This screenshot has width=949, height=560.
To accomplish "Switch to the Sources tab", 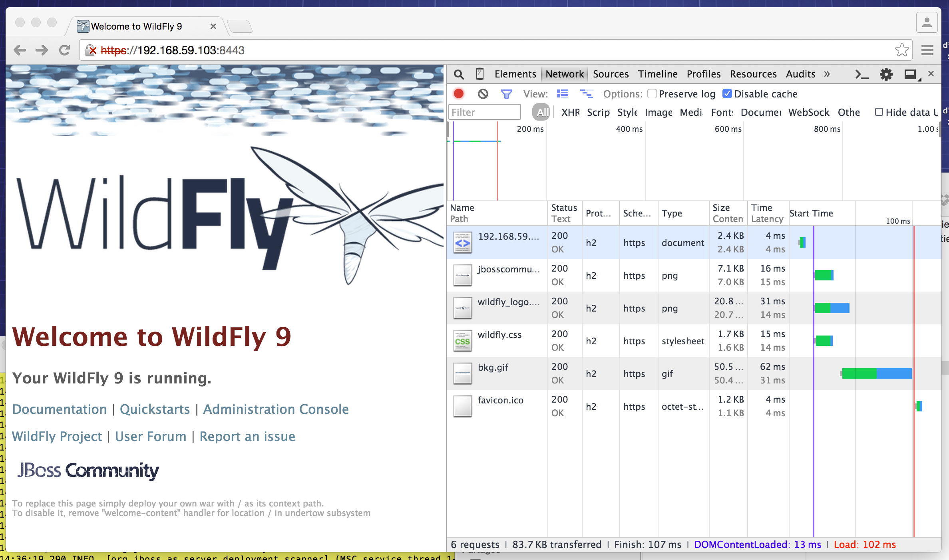I will pos(610,74).
